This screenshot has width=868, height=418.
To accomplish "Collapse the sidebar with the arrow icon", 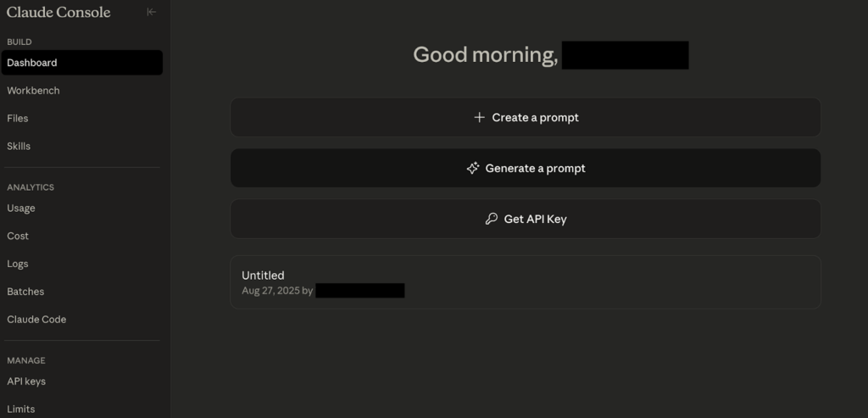I will click(151, 12).
